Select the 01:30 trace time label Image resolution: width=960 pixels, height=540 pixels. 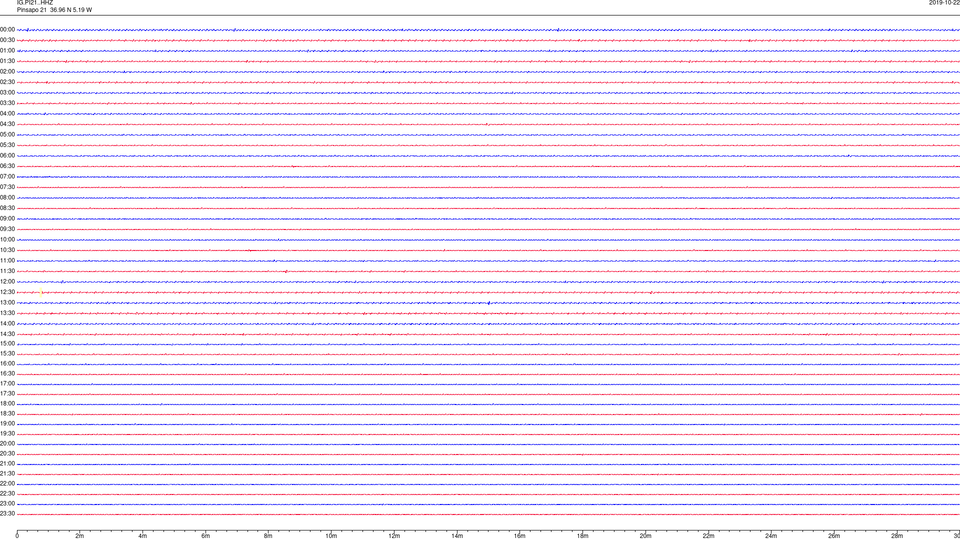(x=7, y=61)
